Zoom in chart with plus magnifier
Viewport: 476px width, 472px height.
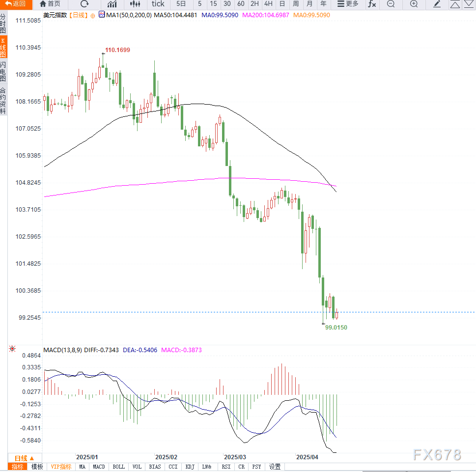click(414, 4)
